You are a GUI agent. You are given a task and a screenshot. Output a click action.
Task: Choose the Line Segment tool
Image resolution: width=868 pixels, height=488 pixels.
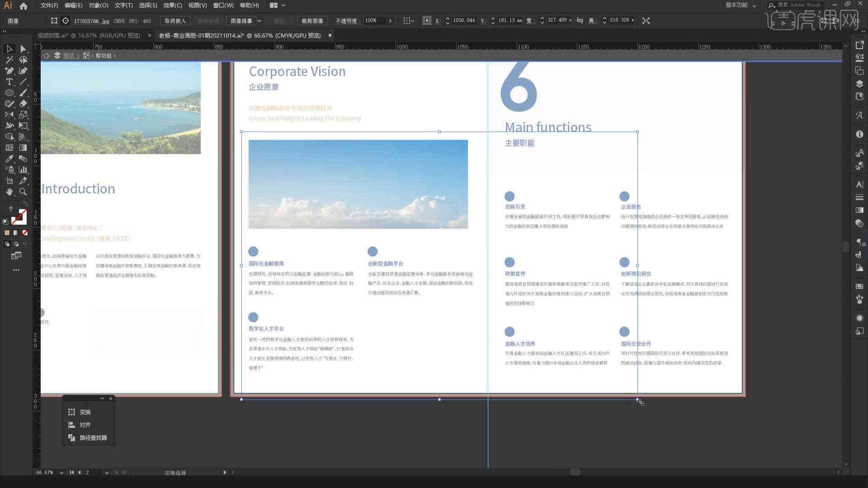pos(23,82)
